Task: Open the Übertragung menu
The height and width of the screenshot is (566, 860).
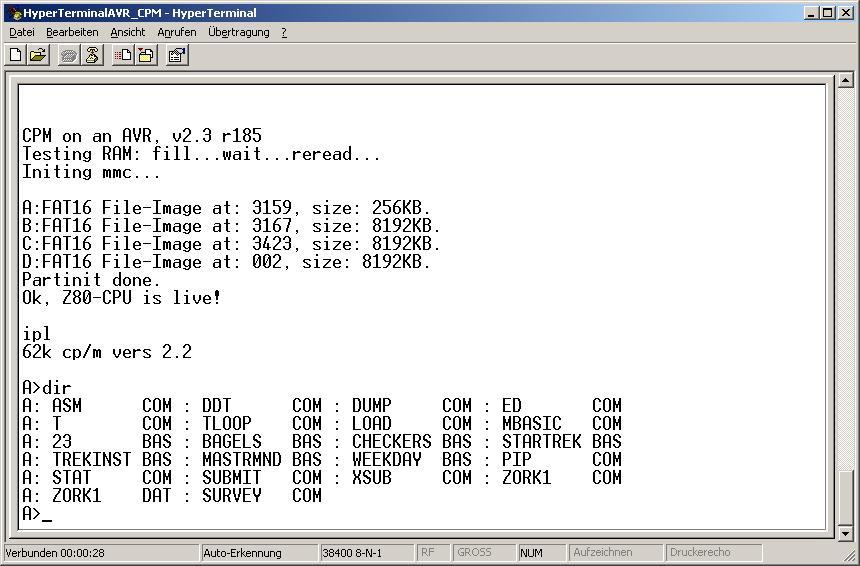Action: coord(239,32)
